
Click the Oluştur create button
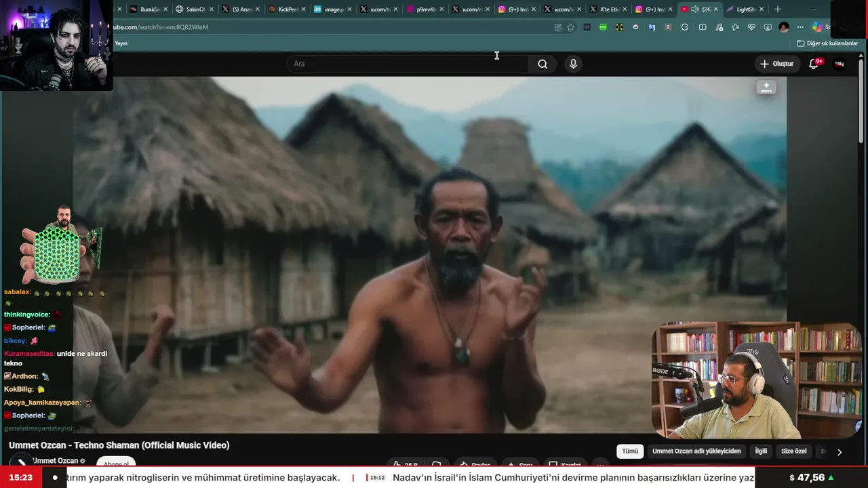tap(776, 64)
